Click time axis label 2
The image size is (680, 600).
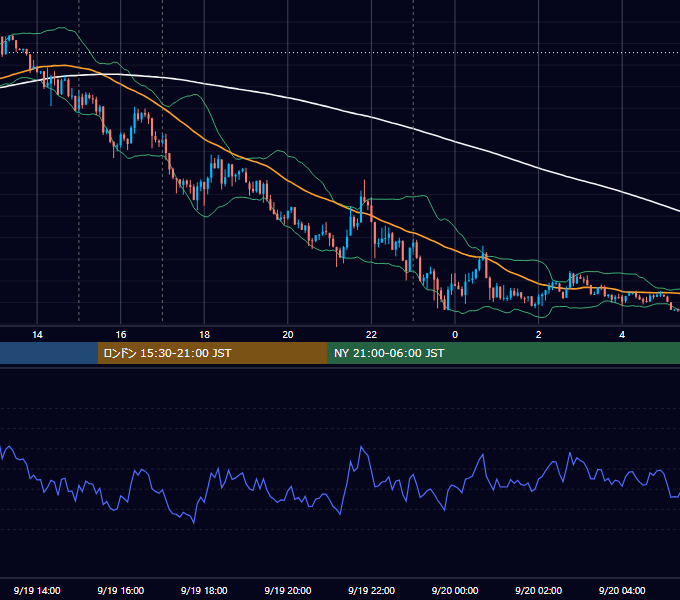coord(539,335)
